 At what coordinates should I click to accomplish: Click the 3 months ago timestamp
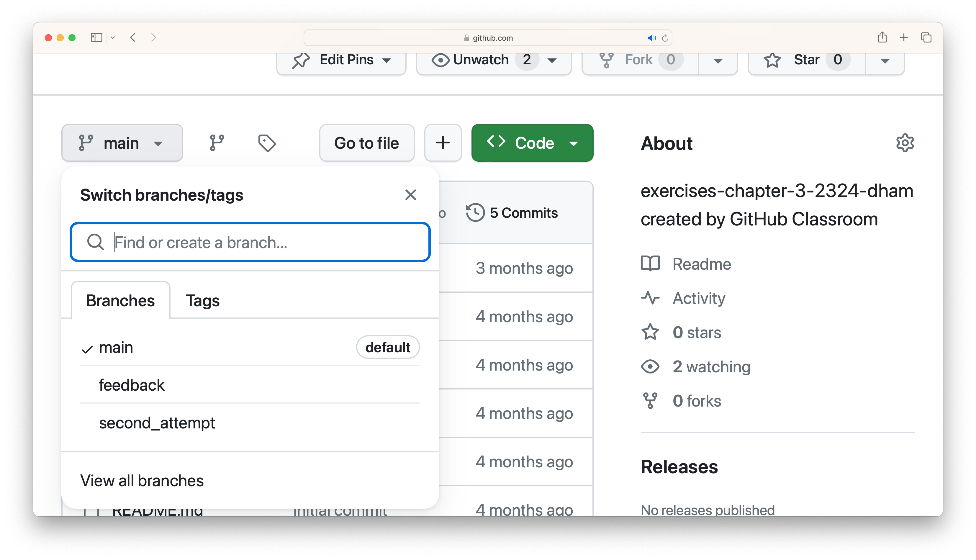click(x=524, y=268)
